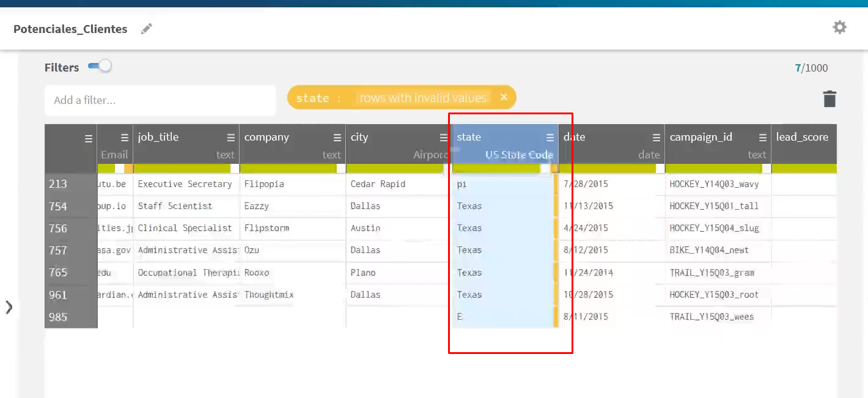Open the date column hamburger menu

655,138
